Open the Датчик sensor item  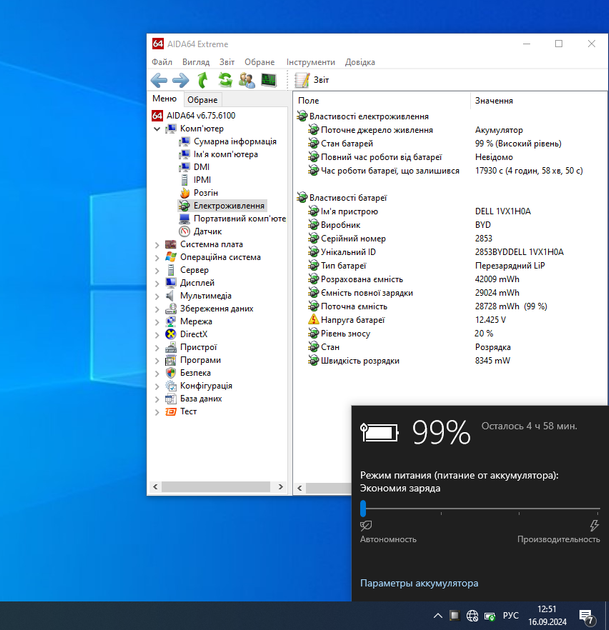(x=208, y=231)
